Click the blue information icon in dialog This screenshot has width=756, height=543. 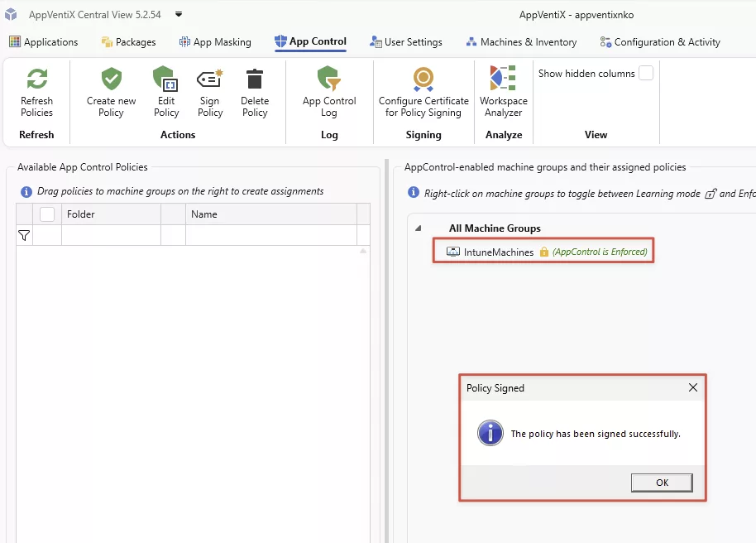(x=490, y=433)
